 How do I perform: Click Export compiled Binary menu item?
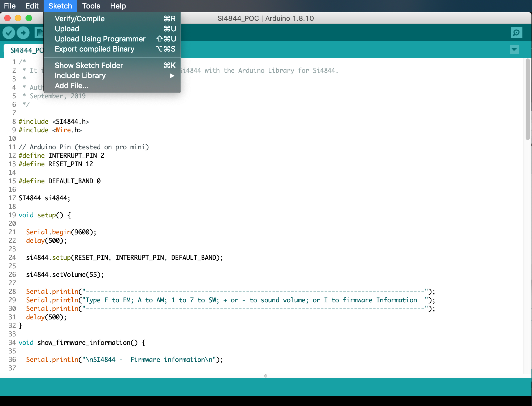coord(94,49)
